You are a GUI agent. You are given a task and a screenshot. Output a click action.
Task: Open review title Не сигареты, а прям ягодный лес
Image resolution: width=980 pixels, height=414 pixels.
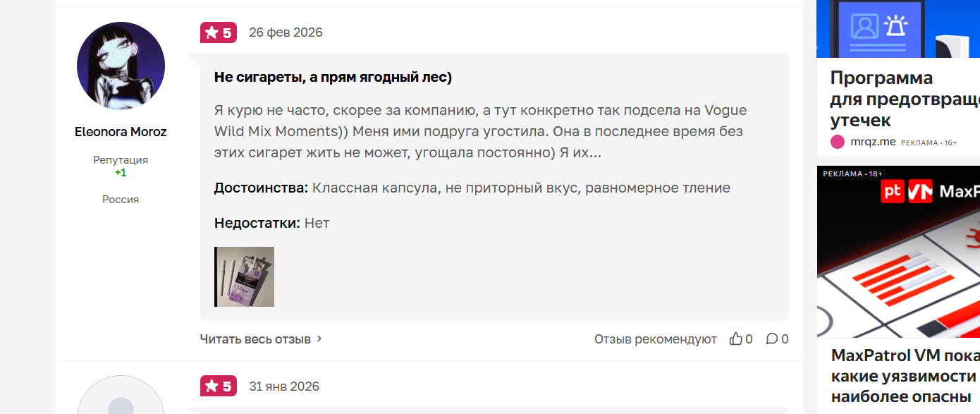coord(333,78)
